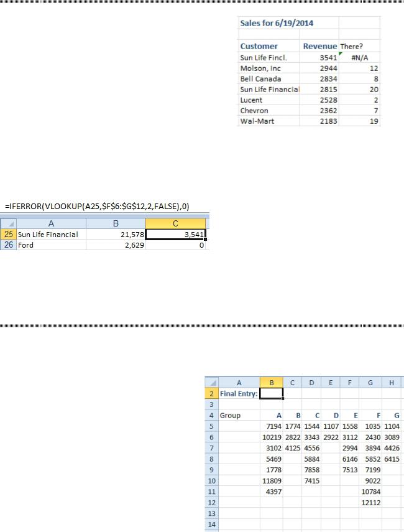Select row header 25
The image size is (404, 532).
click(x=9, y=234)
